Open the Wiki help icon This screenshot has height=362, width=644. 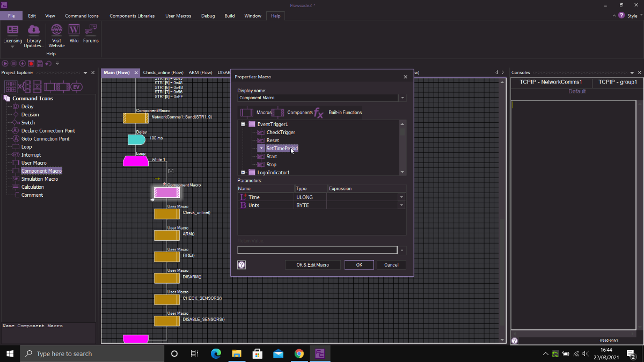(x=74, y=31)
